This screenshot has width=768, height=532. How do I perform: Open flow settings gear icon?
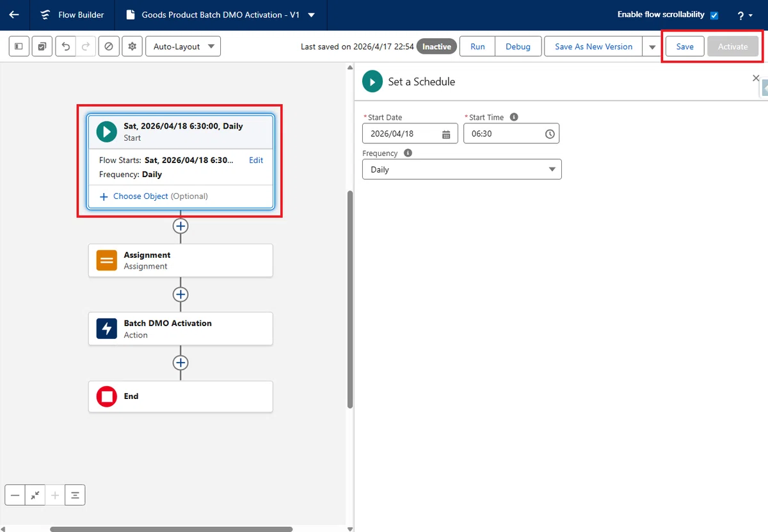pyautogui.click(x=132, y=47)
